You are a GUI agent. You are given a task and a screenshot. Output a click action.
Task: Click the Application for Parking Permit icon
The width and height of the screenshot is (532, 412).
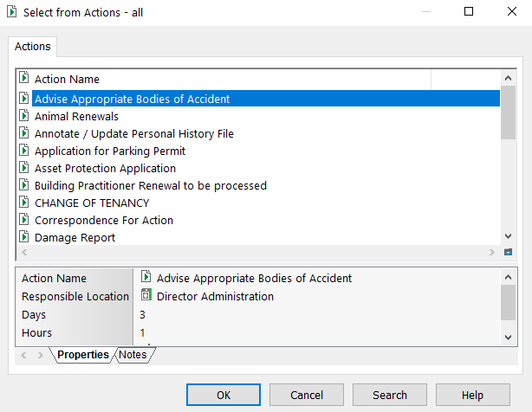click(24, 151)
